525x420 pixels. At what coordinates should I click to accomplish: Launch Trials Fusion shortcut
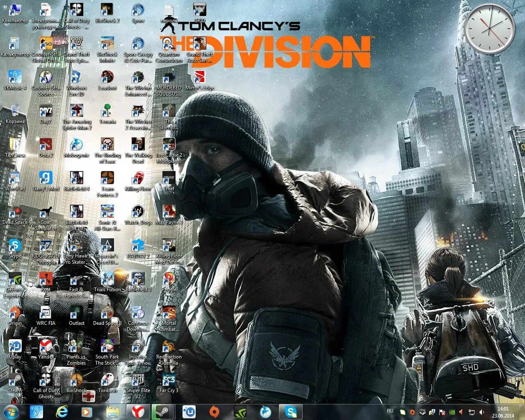pyautogui.click(x=107, y=282)
